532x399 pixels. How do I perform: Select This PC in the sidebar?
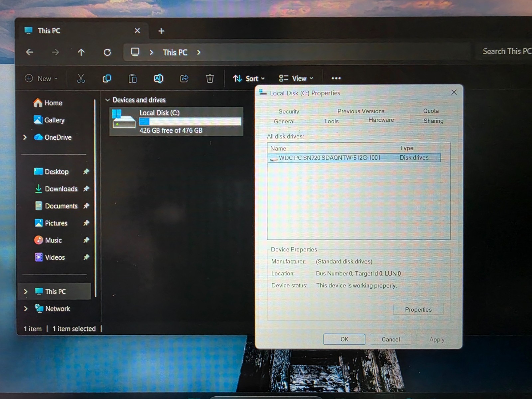tap(55, 292)
